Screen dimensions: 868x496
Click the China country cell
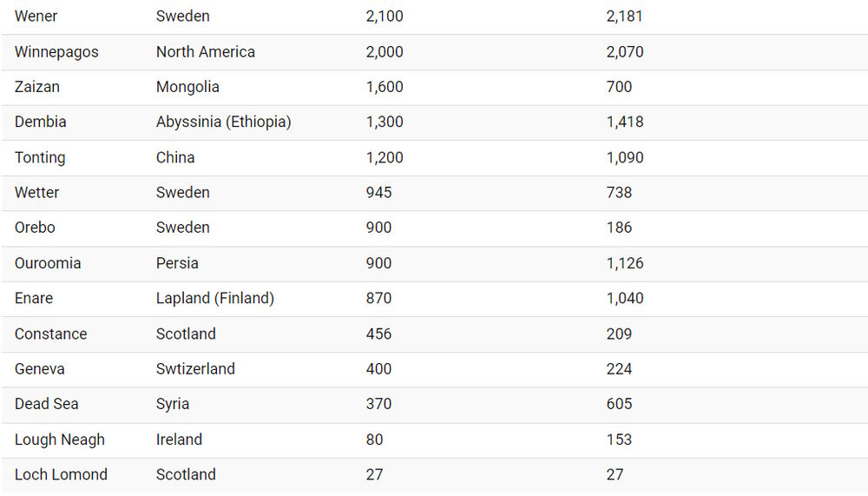pos(175,157)
